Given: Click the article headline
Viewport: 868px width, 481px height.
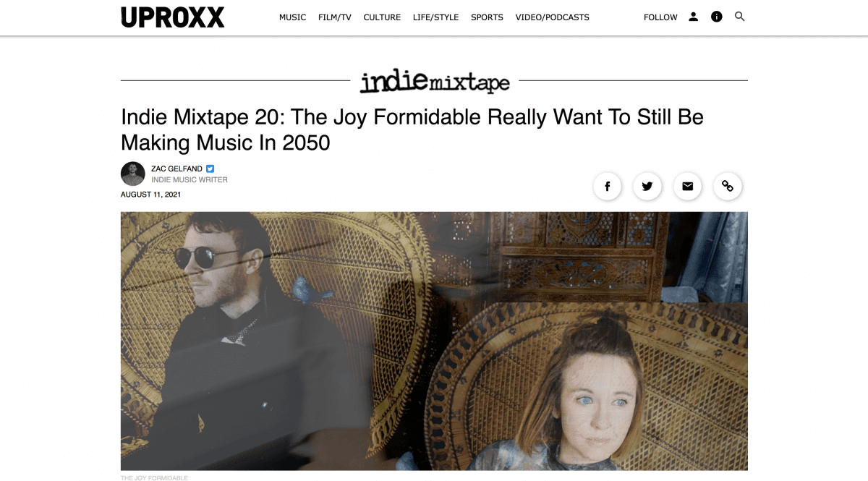Looking at the screenshot, I should (412, 129).
